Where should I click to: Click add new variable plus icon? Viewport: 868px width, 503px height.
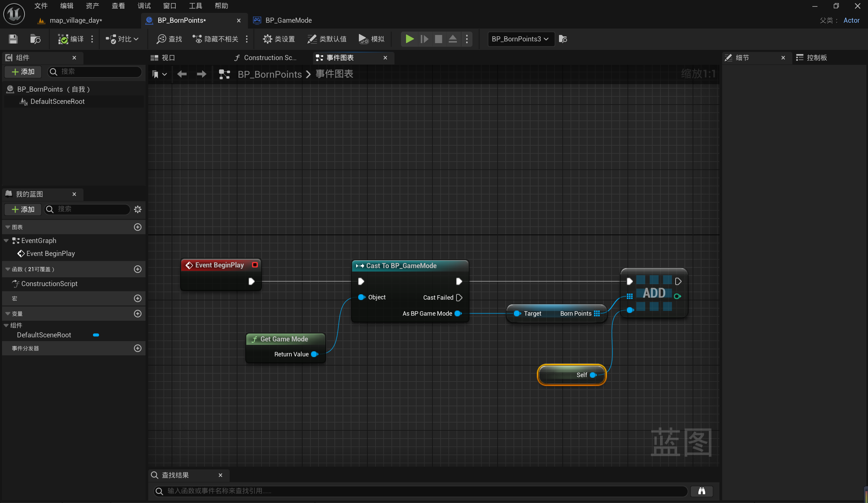(x=137, y=314)
